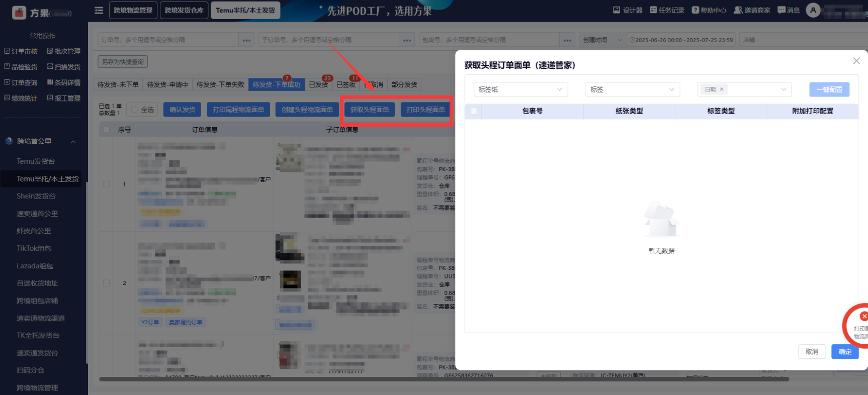Open TikTok组包 in the sidebar
The height and width of the screenshot is (395, 868).
[34, 248]
